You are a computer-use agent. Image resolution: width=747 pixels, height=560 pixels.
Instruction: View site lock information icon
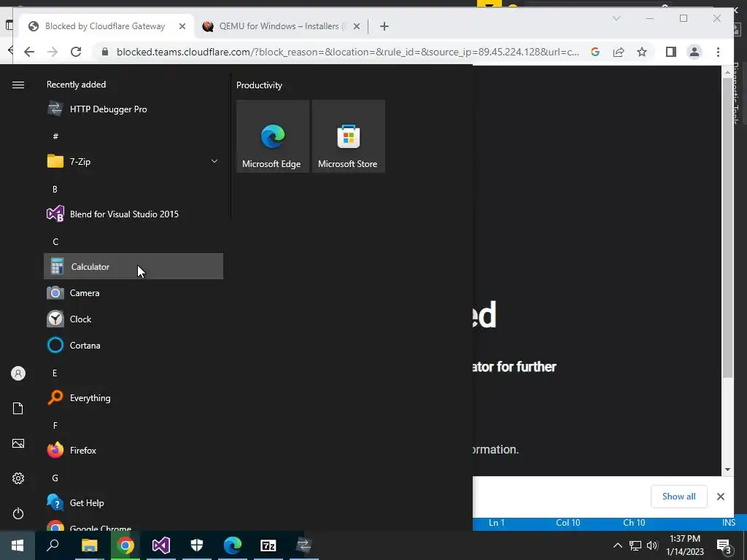(105, 52)
